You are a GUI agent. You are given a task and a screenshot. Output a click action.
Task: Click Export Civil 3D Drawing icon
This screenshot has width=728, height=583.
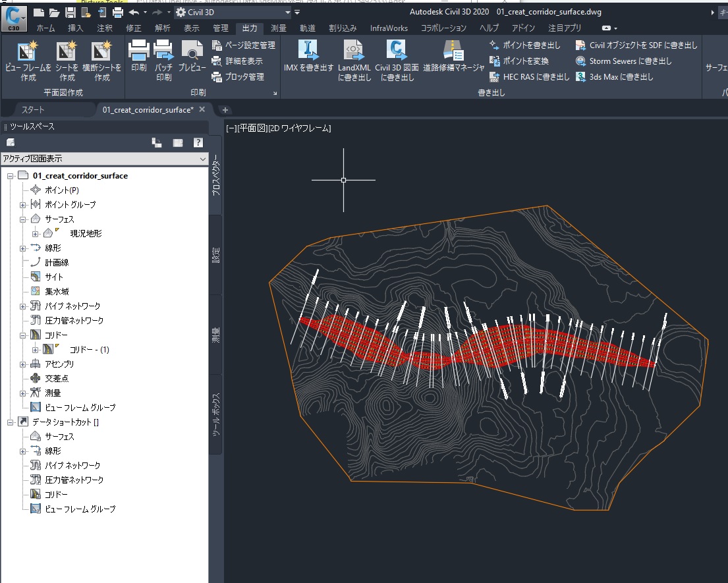pyautogui.click(x=397, y=50)
